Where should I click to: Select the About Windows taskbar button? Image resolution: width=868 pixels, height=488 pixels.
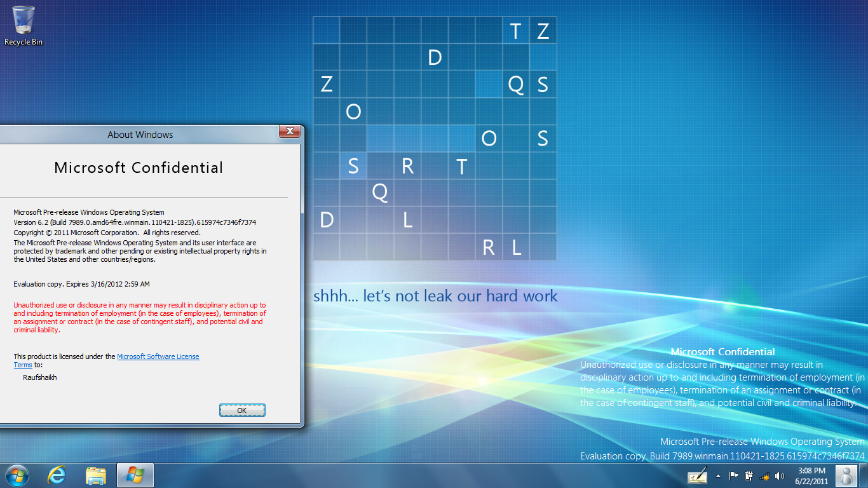pos(135,475)
